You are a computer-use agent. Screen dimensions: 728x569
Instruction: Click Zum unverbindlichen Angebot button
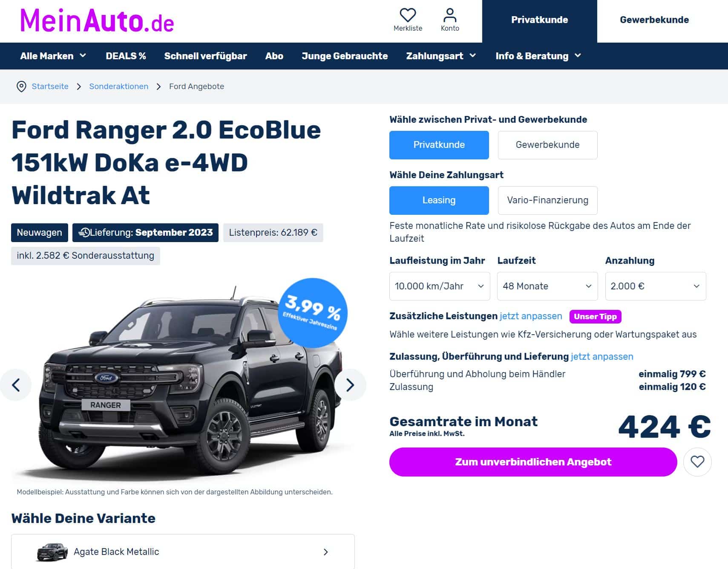click(x=533, y=462)
